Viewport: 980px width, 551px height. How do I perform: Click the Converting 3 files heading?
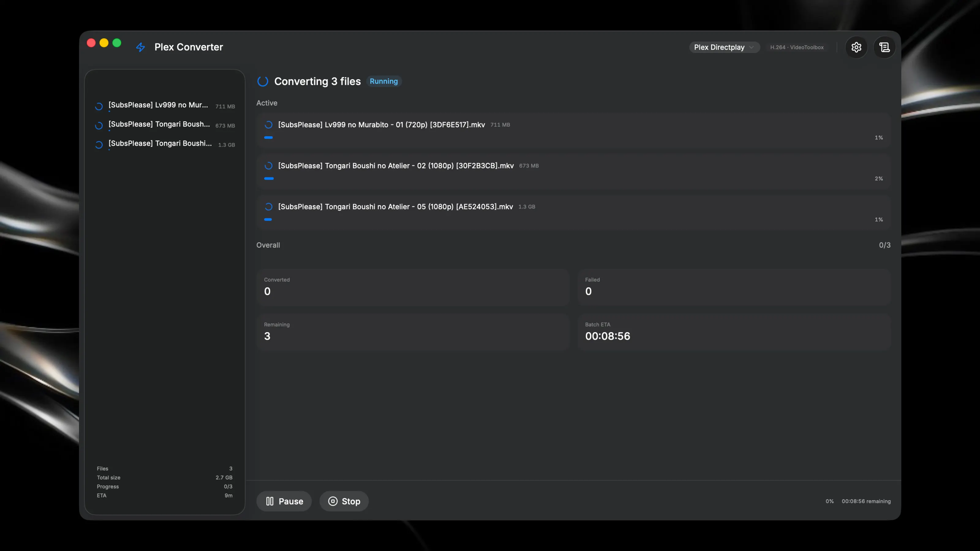click(317, 81)
